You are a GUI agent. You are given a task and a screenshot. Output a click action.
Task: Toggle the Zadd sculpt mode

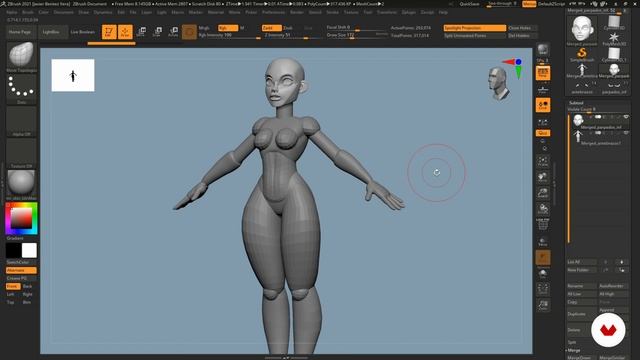(271, 28)
